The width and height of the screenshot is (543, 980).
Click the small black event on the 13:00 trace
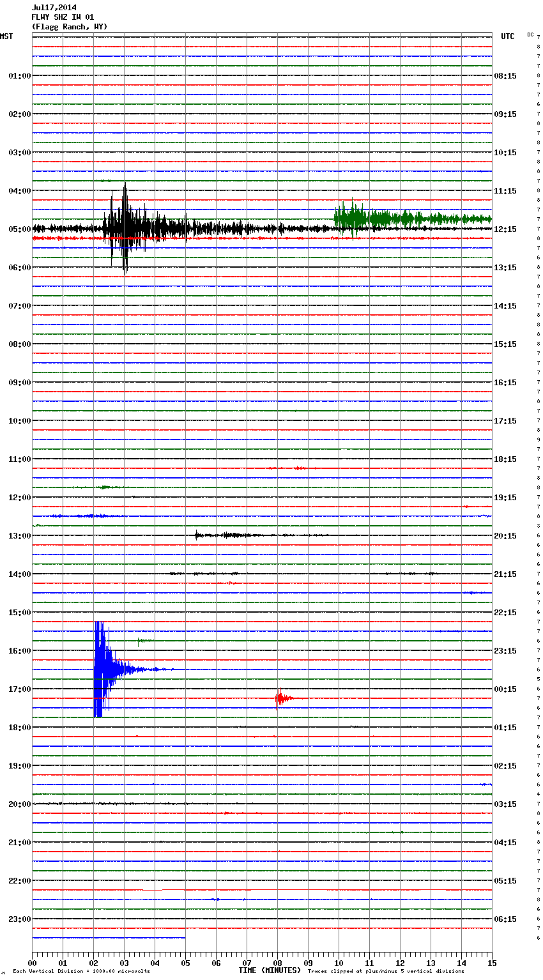(x=230, y=535)
